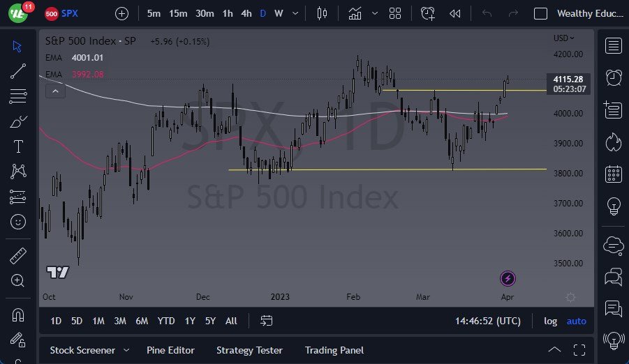Screen dimensions: 629x364
Task: Open the go to date calendar
Action: coord(267,321)
